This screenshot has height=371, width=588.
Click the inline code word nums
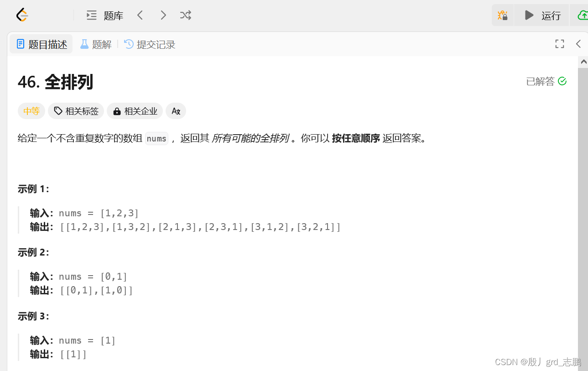tap(156, 138)
